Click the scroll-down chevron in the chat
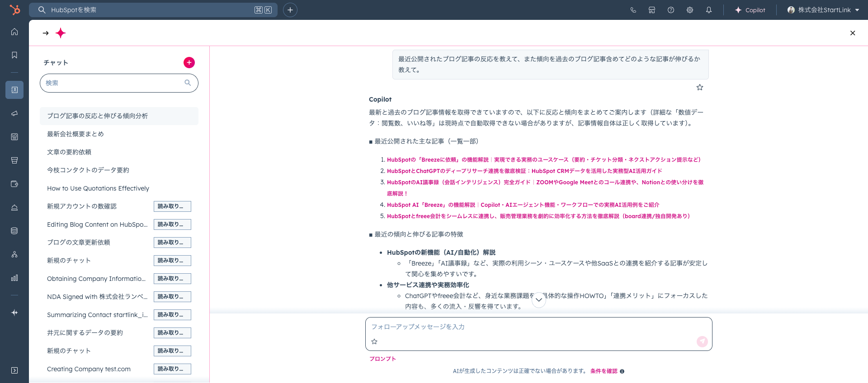Image resolution: width=868 pixels, height=383 pixels. (x=538, y=300)
